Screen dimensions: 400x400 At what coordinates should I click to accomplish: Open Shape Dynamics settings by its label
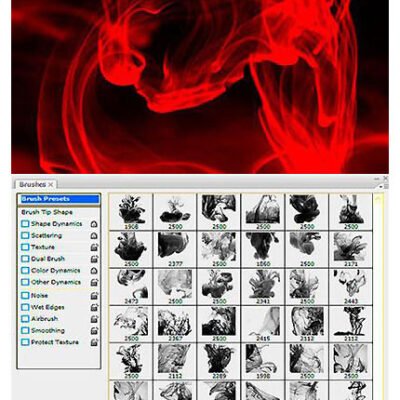[56, 224]
